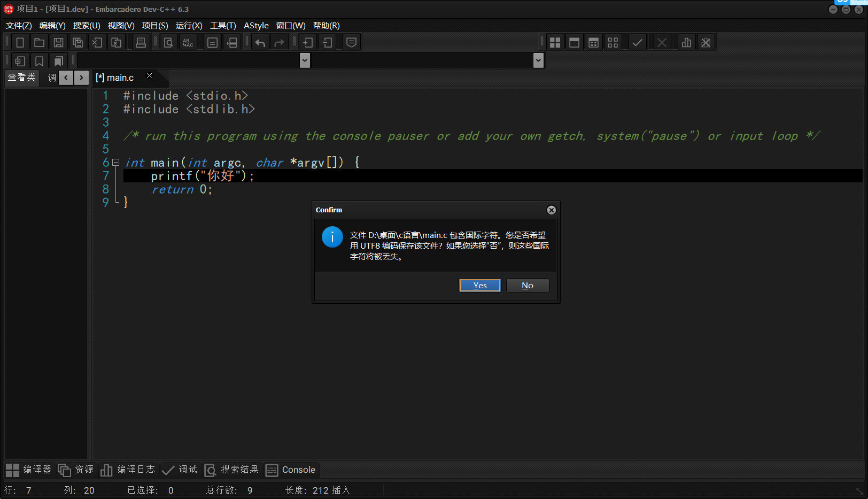Redo the undone change
The image size is (868, 499).
coord(280,42)
